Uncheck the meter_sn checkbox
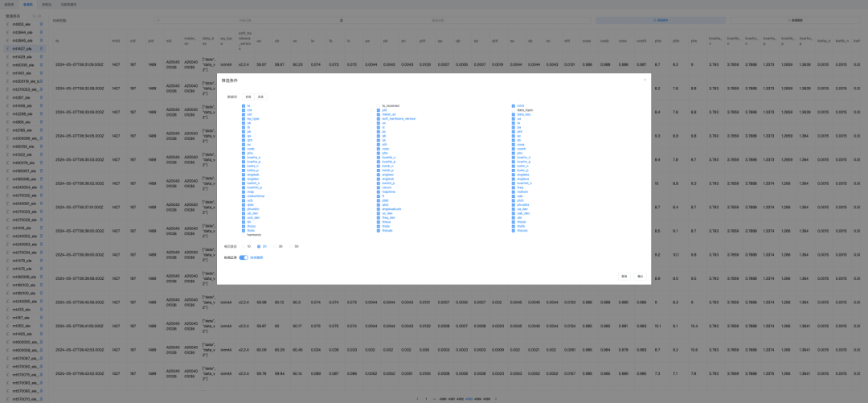868x403 pixels. coord(379,114)
